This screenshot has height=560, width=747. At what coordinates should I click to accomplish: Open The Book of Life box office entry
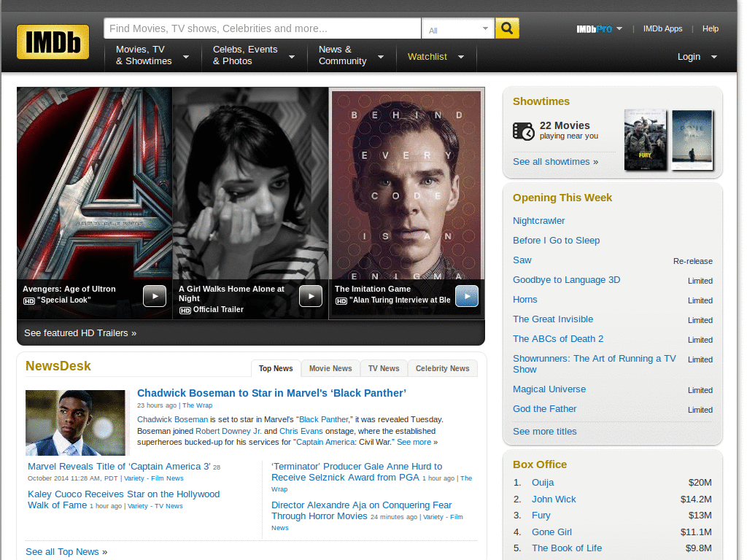pyautogui.click(x=566, y=548)
